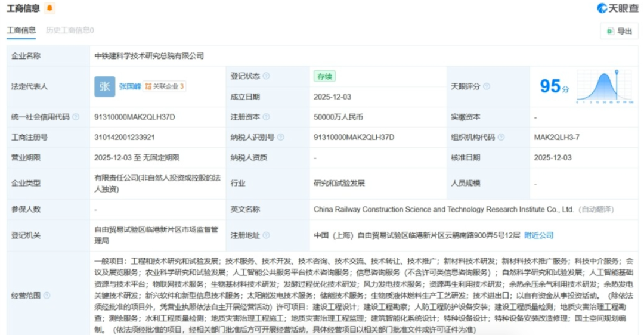
Task: Click the 参保人数 label
Action: (x=26, y=209)
